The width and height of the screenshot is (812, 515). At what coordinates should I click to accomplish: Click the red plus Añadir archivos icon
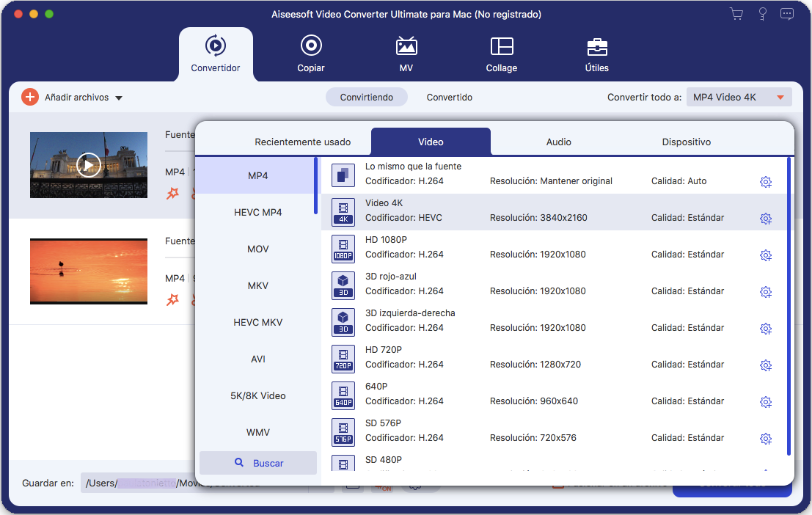pos(30,97)
